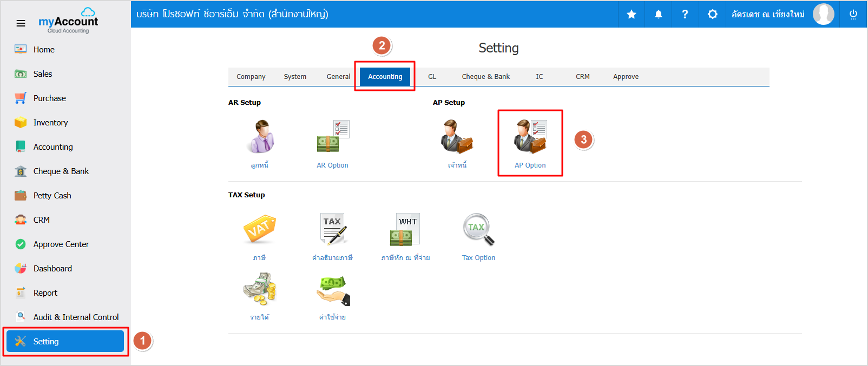Open the notifications bell icon

tap(659, 14)
